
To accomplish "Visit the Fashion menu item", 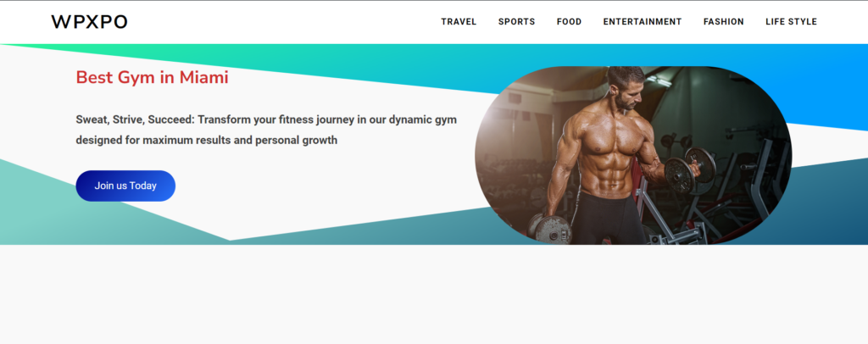I will pos(724,21).
